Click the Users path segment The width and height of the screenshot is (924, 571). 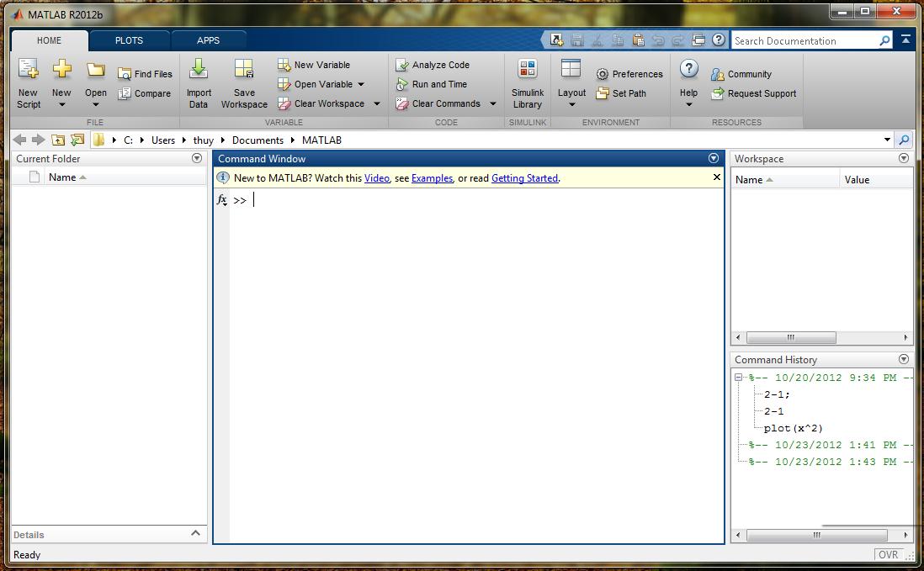(162, 140)
